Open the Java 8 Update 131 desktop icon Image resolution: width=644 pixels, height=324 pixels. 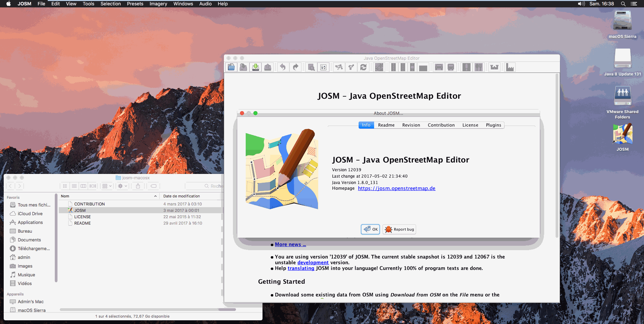click(622, 62)
